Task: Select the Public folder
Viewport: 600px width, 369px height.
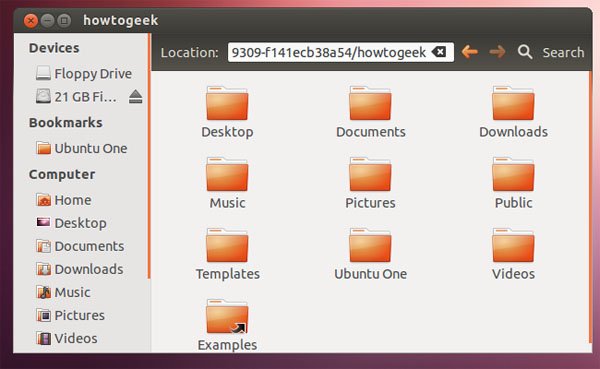Action: pyautogui.click(x=513, y=174)
